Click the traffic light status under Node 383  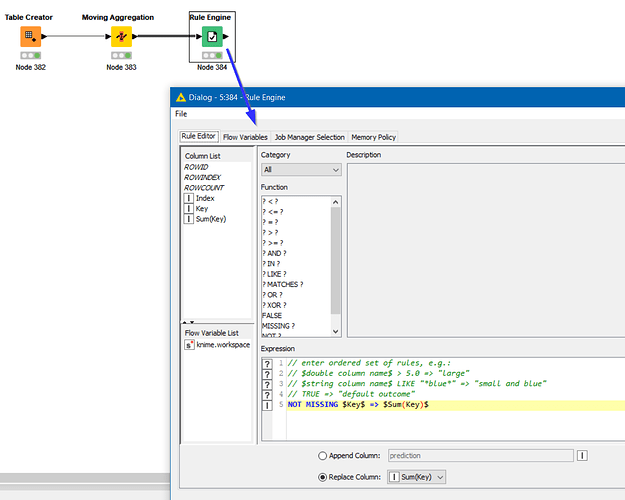click(121, 55)
